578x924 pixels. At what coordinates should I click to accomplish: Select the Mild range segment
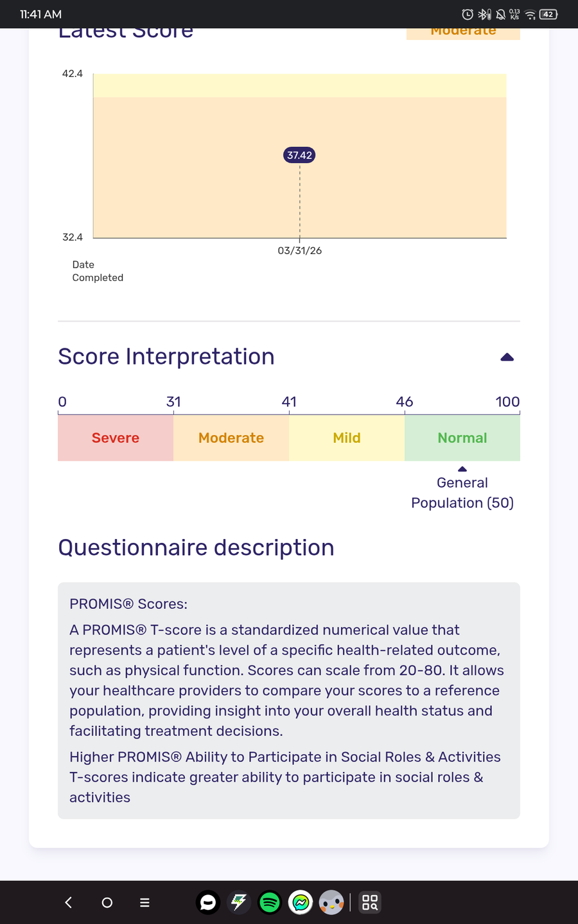click(347, 438)
